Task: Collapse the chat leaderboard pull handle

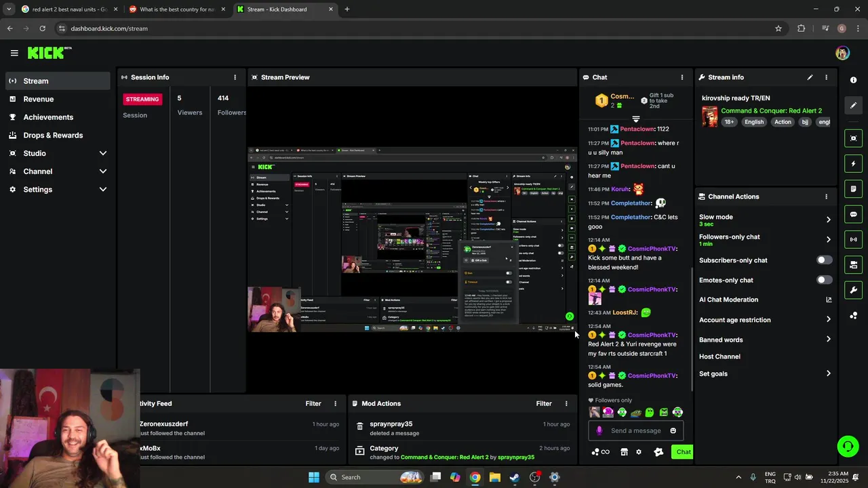Action: click(635, 119)
